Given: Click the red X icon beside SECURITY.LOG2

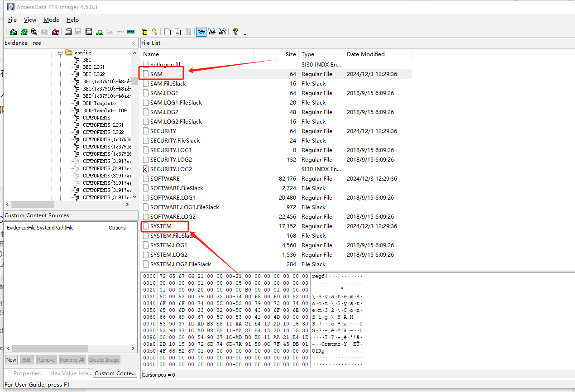Looking at the screenshot, I should [145, 169].
